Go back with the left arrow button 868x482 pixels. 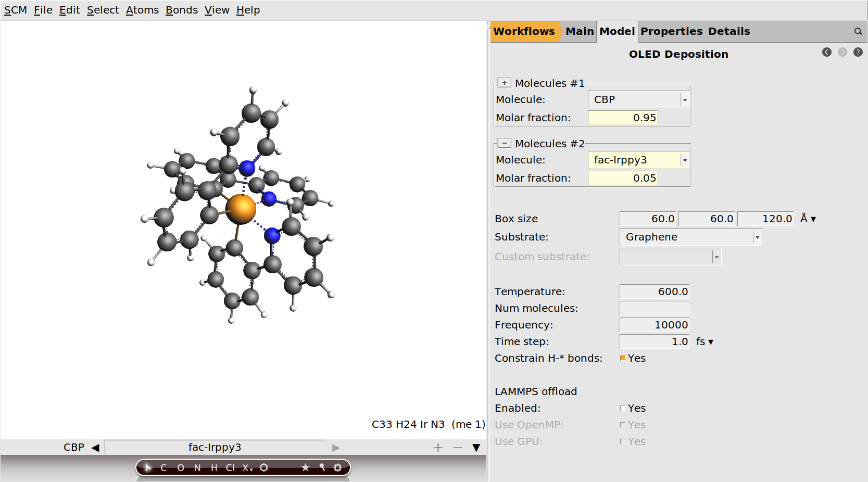coord(826,52)
